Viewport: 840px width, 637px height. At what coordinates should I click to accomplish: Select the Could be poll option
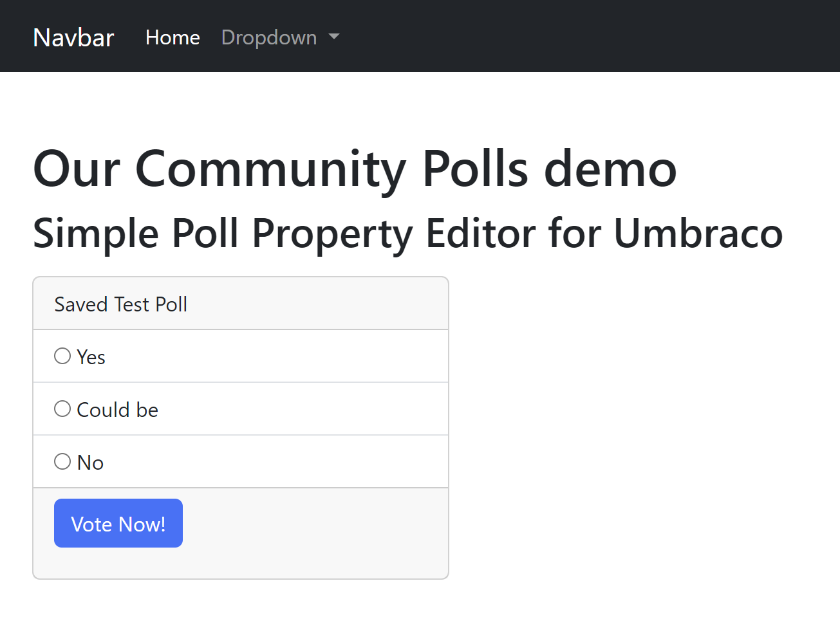point(62,409)
